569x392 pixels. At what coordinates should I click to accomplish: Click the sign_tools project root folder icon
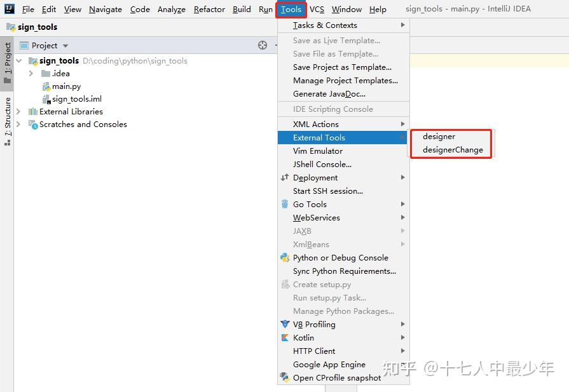33,61
